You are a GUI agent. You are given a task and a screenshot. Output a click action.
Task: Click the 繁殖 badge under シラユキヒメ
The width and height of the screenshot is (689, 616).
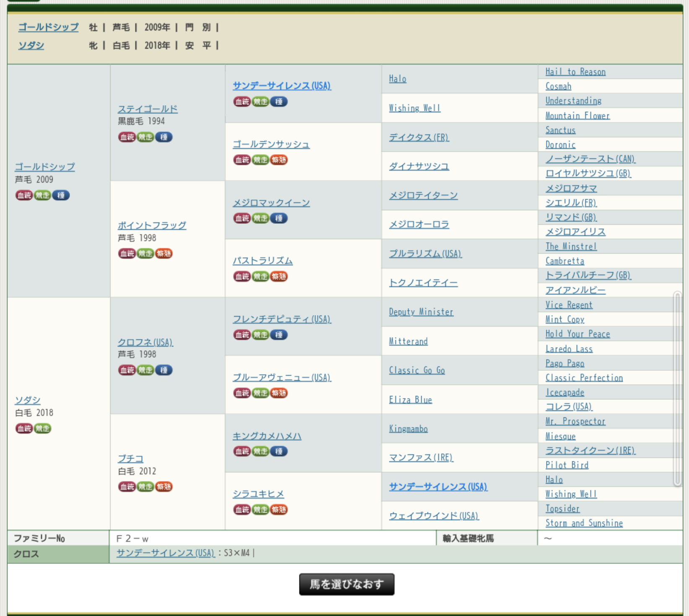pyautogui.click(x=279, y=510)
